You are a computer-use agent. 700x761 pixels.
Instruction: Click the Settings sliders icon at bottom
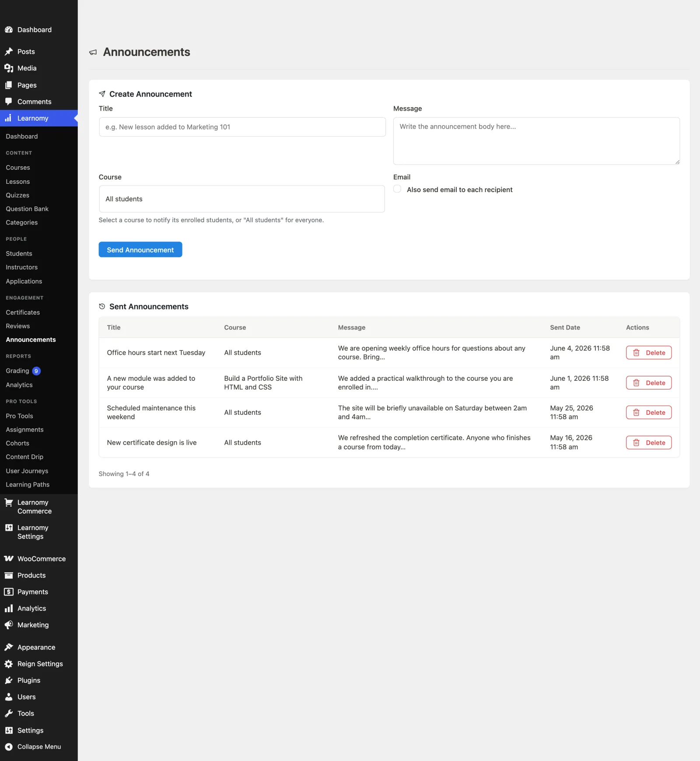click(x=9, y=730)
